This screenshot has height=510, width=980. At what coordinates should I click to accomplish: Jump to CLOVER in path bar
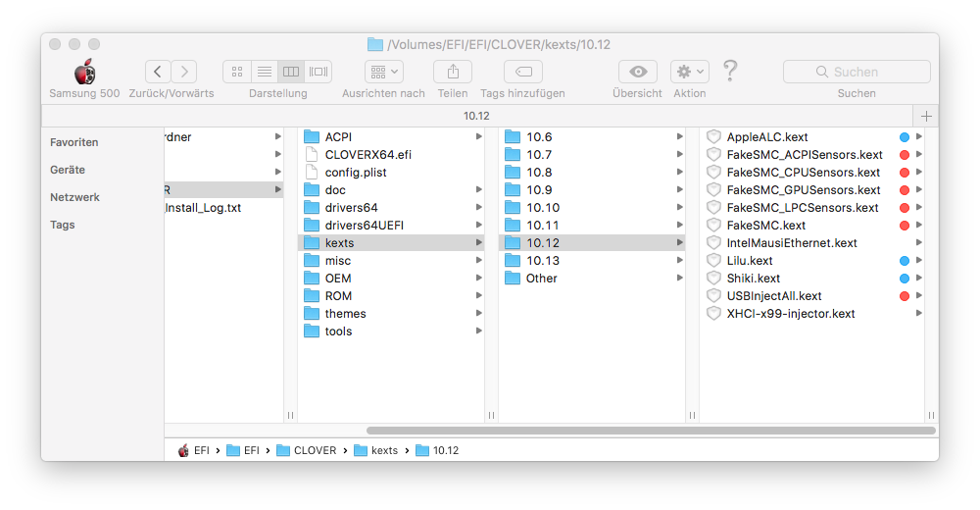pyautogui.click(x=306, y=450)
